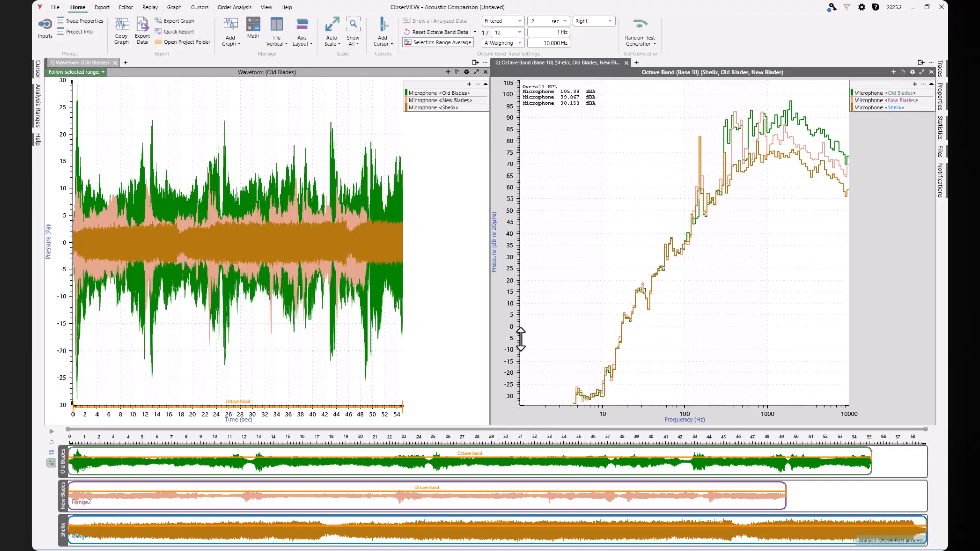
Task: Switch to the Order Analysis ribbon tab
Action: click(x=234, y=7)
